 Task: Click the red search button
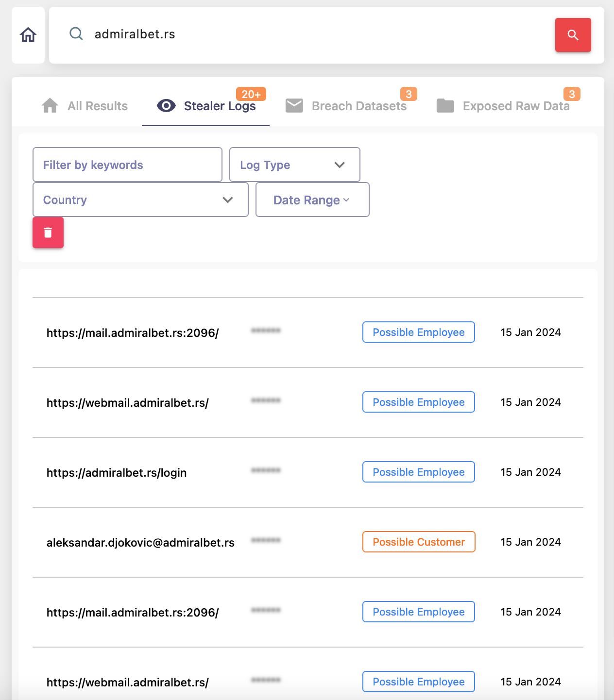click(x=573, y=35)
